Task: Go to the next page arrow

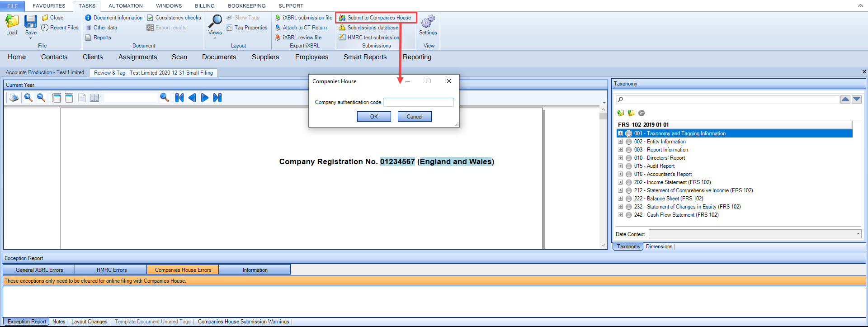Action: (205, 98)
